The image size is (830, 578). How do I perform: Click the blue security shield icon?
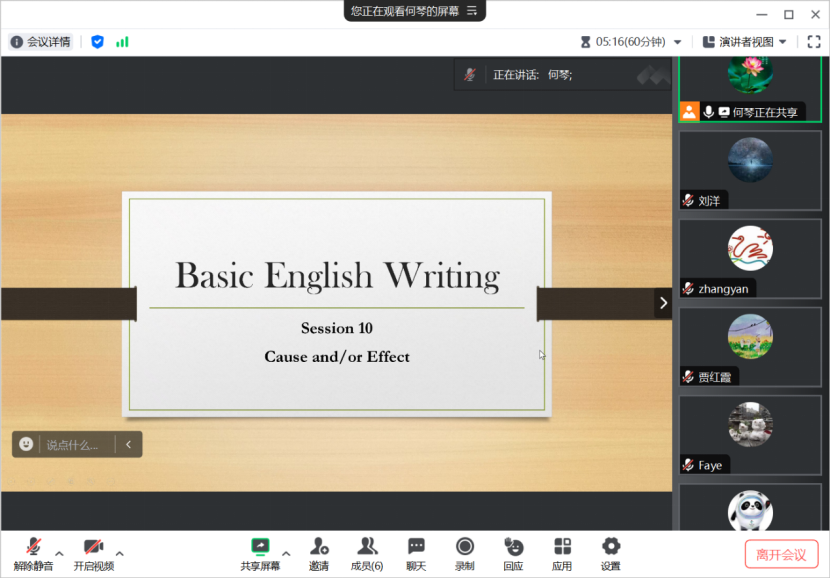(x=97, y=42)
